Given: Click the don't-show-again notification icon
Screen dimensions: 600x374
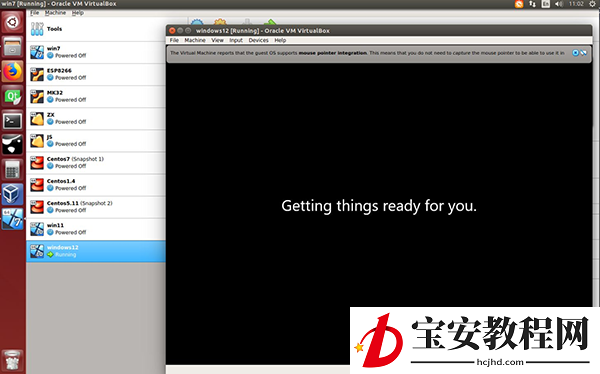Looking at the screenshot, I should point(583,53).
